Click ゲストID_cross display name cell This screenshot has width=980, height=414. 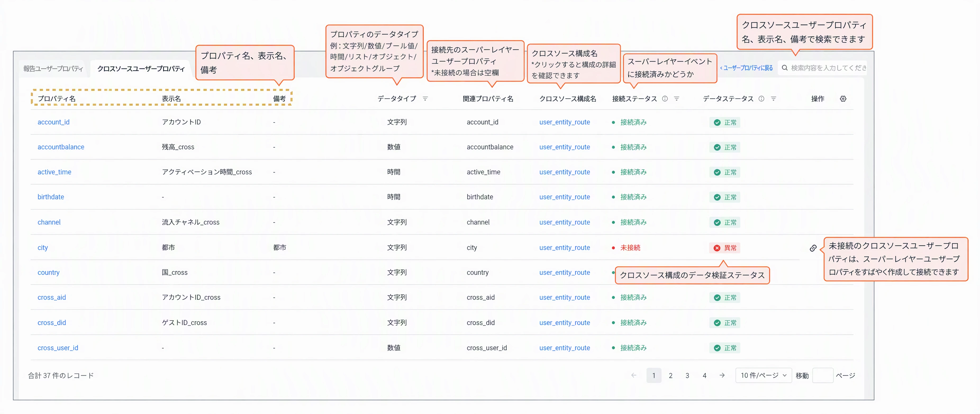[x=184, y=323]
